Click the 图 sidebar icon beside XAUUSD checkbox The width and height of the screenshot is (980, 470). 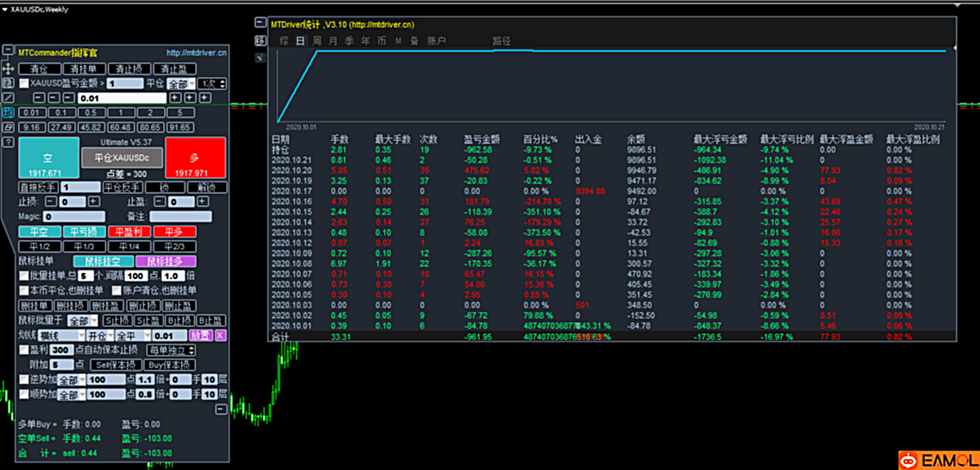point(8,83)
